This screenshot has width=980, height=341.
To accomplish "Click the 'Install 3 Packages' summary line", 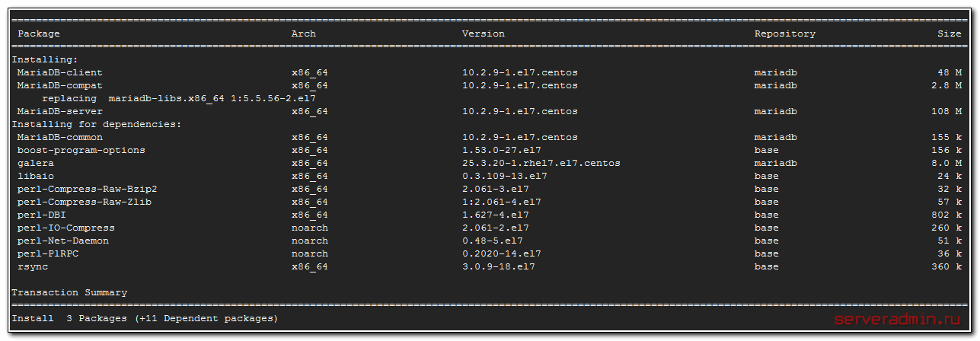I will pyautogui.click(x=145, y=318).
